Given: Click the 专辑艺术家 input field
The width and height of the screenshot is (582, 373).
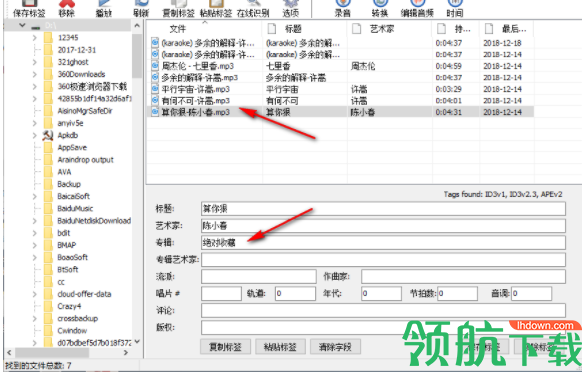Looking at the screenshot, I should [383, 260].
